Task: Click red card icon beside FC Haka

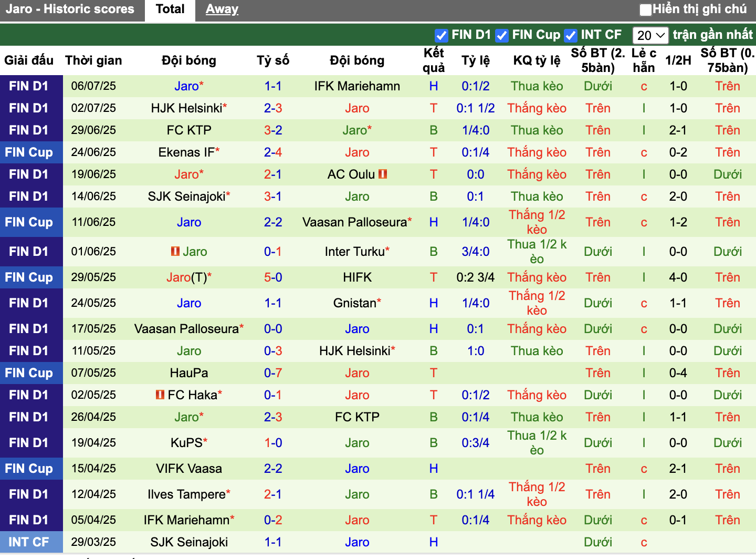Action: [160, 395]
